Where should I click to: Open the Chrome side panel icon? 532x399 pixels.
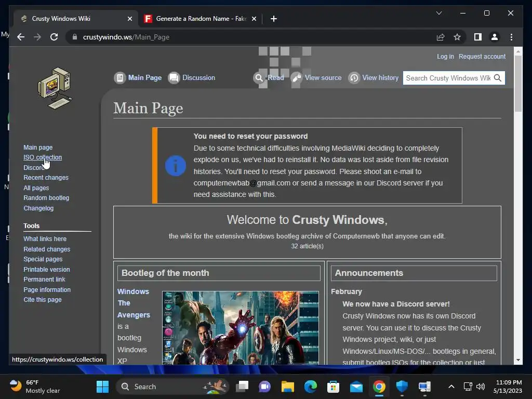tap(478, 37)
